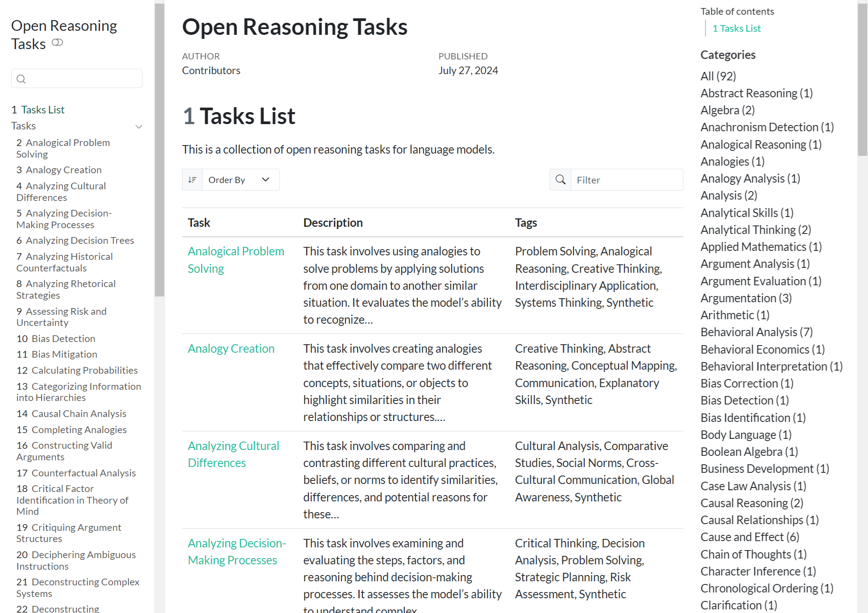Click the sort order icon
Screen dimensions: 868x613
(x=192, y=179)
